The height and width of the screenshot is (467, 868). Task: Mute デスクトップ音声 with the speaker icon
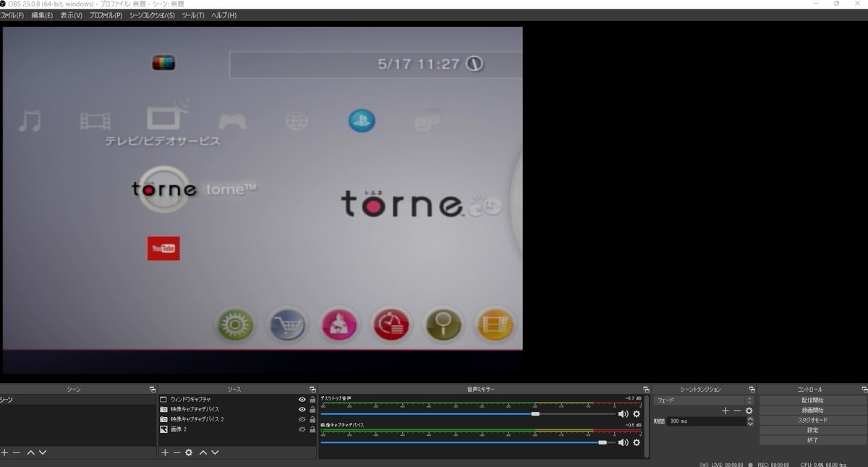point(623,414)
